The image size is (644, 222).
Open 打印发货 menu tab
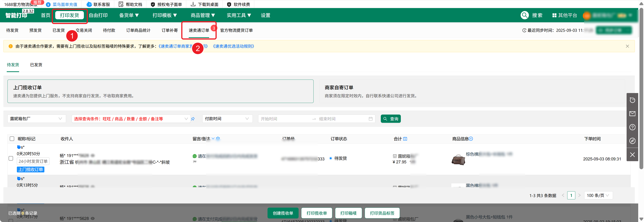(69, 15)
